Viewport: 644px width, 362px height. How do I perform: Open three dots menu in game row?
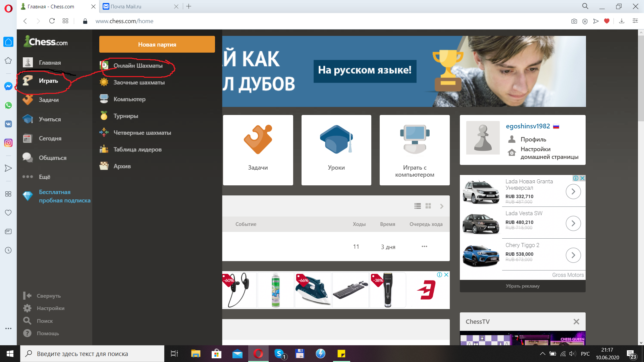(424, 246)
